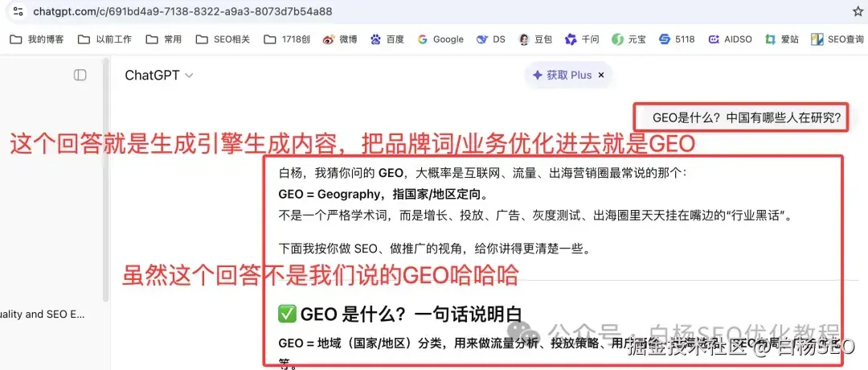Click the chatgpt.com URL address field
The image size is (868, 370).
tap(182, 11)
